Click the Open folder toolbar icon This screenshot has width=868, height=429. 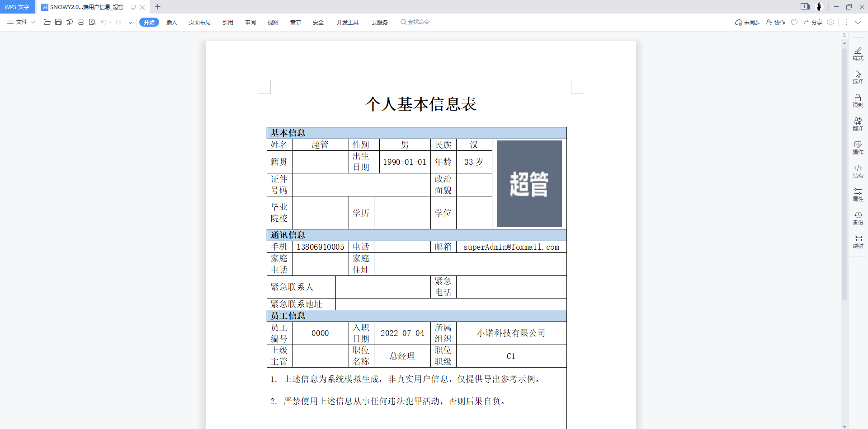pos(47,22)
